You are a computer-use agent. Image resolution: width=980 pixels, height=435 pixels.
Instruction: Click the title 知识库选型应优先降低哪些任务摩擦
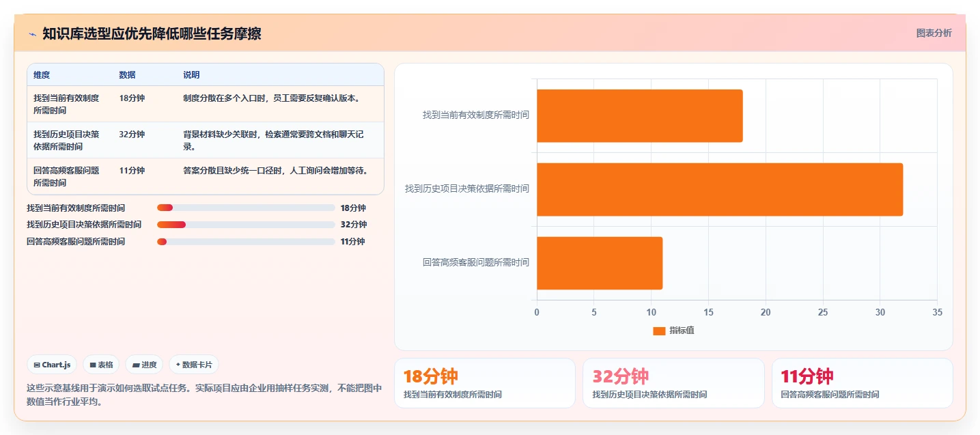(x=152, y=33)
